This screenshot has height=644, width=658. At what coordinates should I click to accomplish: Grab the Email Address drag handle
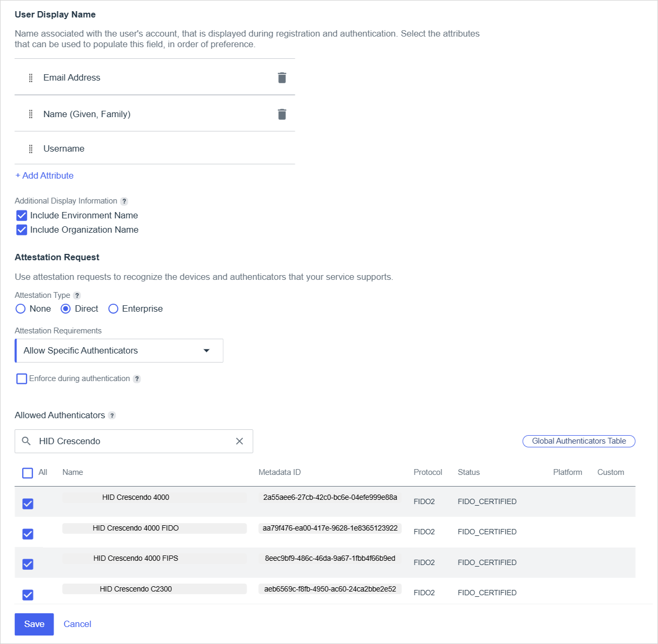click(31, 78)
